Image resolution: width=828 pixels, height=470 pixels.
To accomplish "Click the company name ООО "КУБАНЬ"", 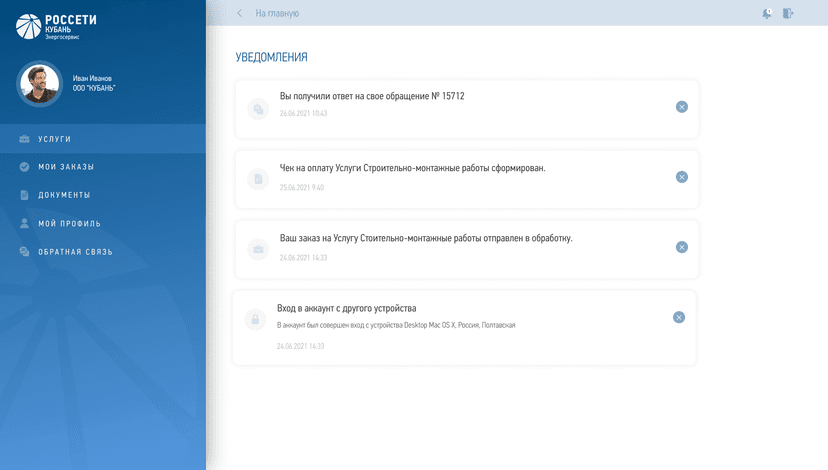I will 93,88.
